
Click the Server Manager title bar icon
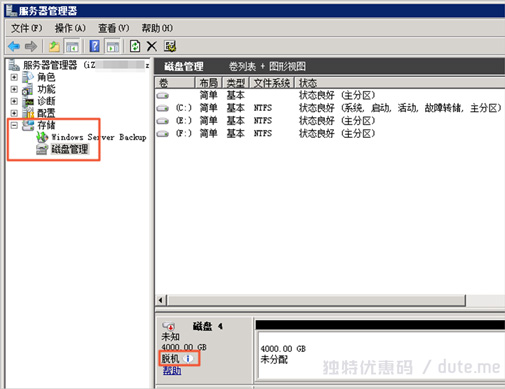11,10
